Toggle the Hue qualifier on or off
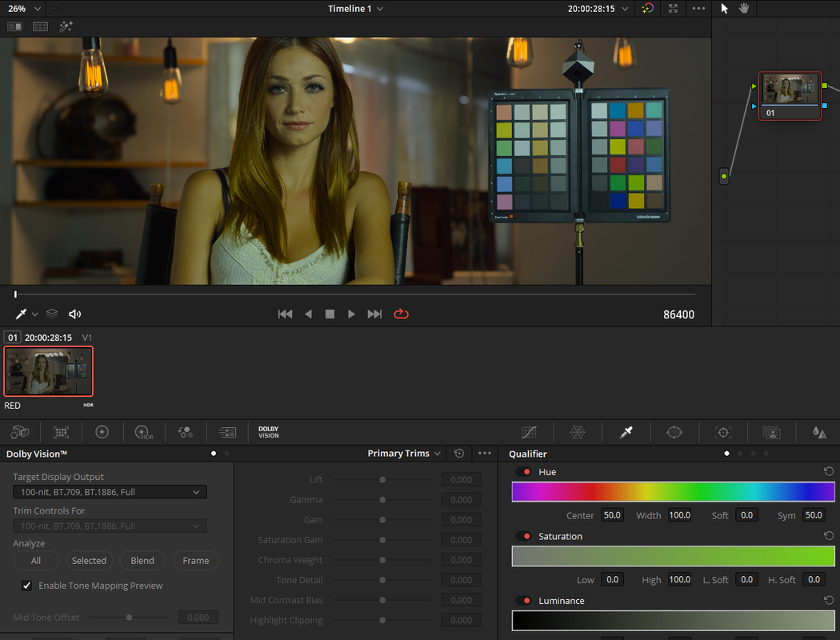The height and width of the screenshot is (640, 840). 523,472
